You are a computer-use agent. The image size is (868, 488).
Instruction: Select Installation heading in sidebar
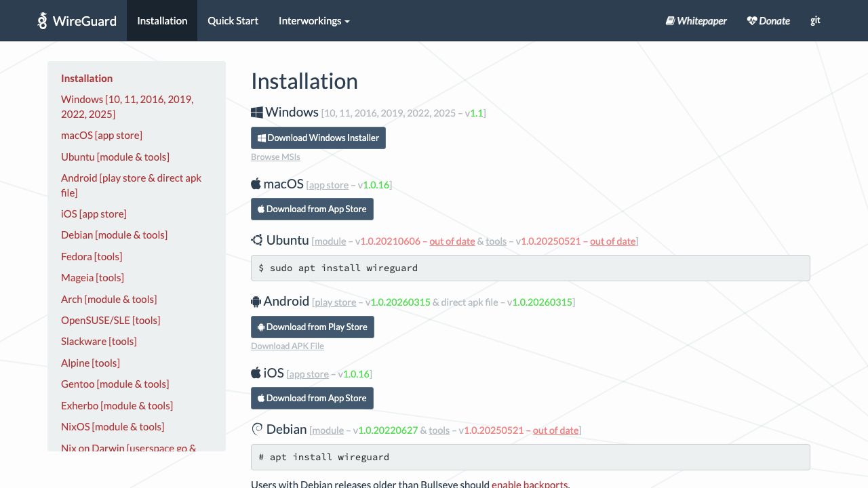87,78
